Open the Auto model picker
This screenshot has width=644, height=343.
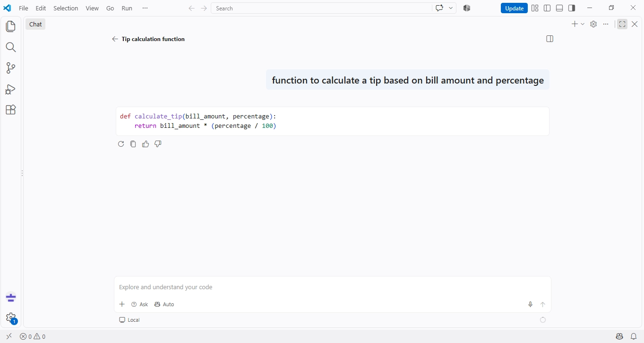tap(164, 304)
